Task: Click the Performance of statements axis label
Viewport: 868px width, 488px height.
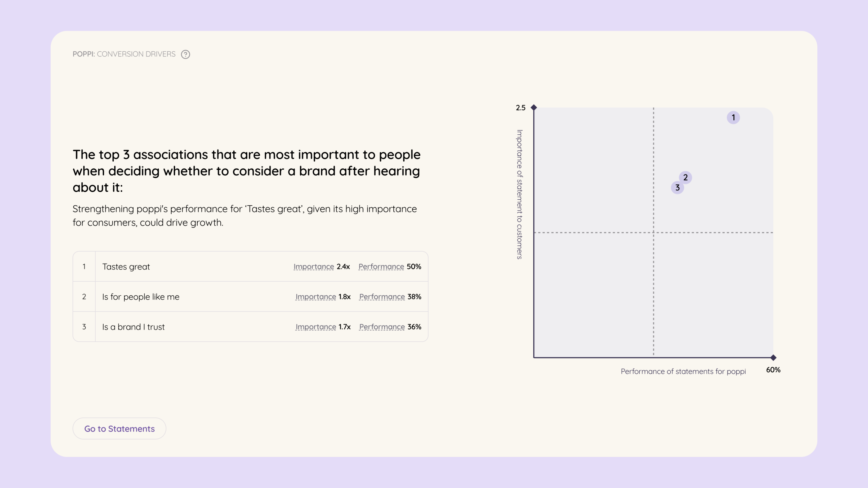Action: pos(683,372)
